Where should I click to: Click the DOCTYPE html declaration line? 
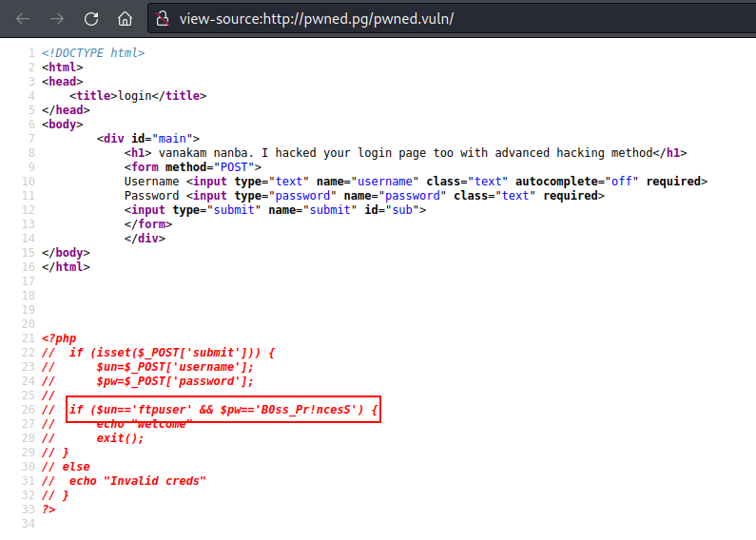[x=93, y=53]
